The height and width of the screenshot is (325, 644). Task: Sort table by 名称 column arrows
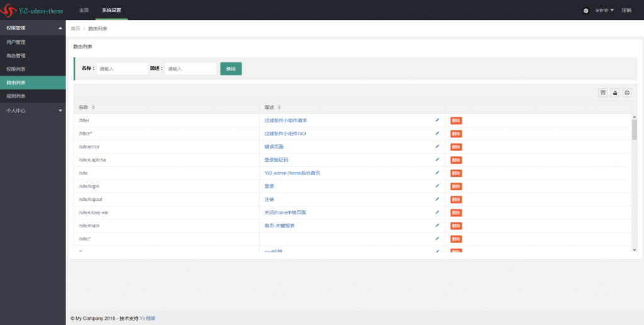pyautogui.click(x=93, y=107)
